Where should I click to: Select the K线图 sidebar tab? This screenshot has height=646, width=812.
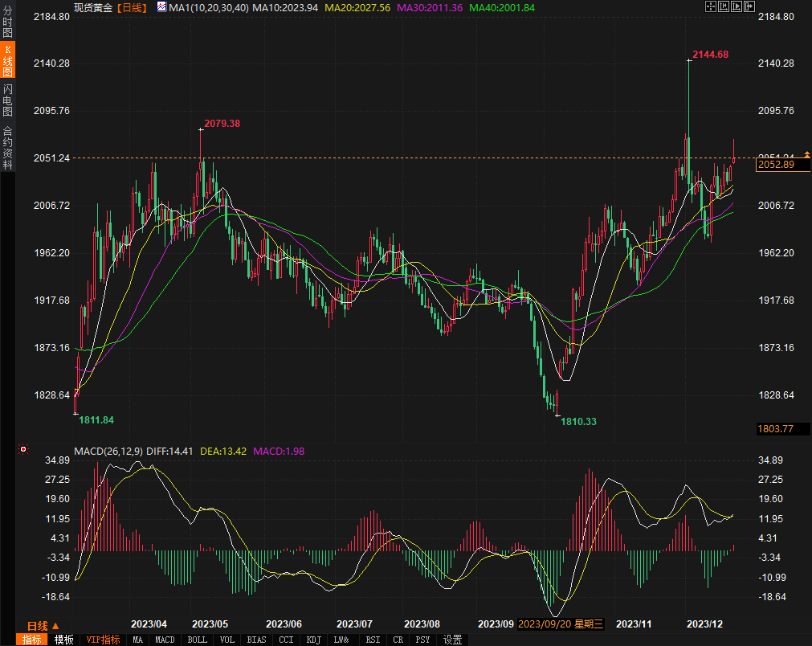click(7, 61)
